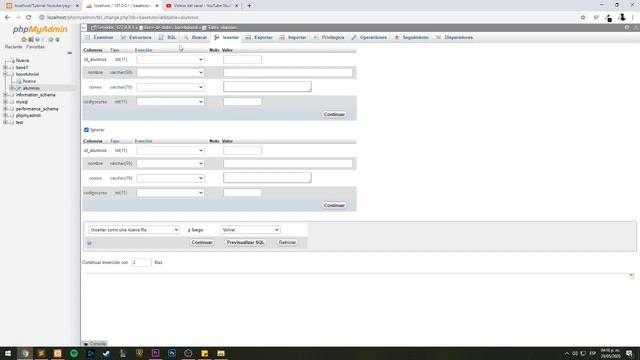640x360 pixels.
Task: Open Spotify from the taskbar
Action: pos(74,353)
